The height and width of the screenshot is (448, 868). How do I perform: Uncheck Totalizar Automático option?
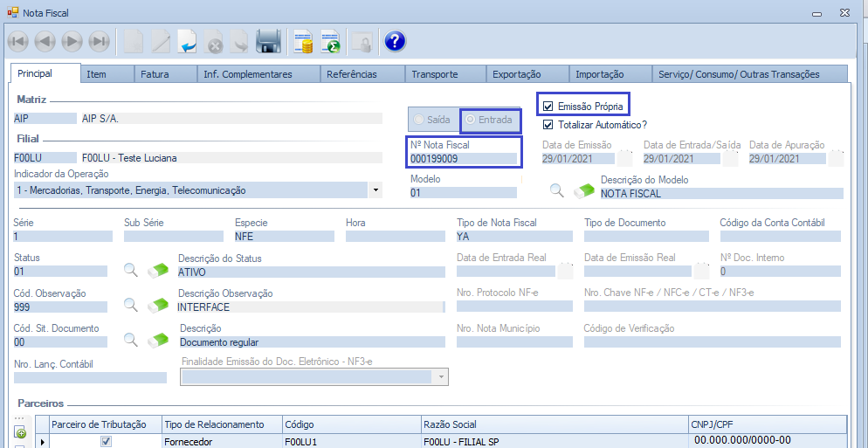click(548, 125)
